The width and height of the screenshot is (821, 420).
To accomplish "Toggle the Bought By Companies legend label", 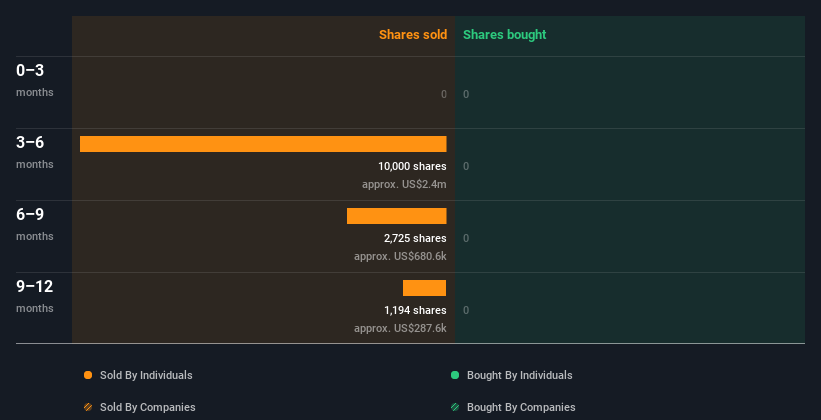I will (521, 407).
